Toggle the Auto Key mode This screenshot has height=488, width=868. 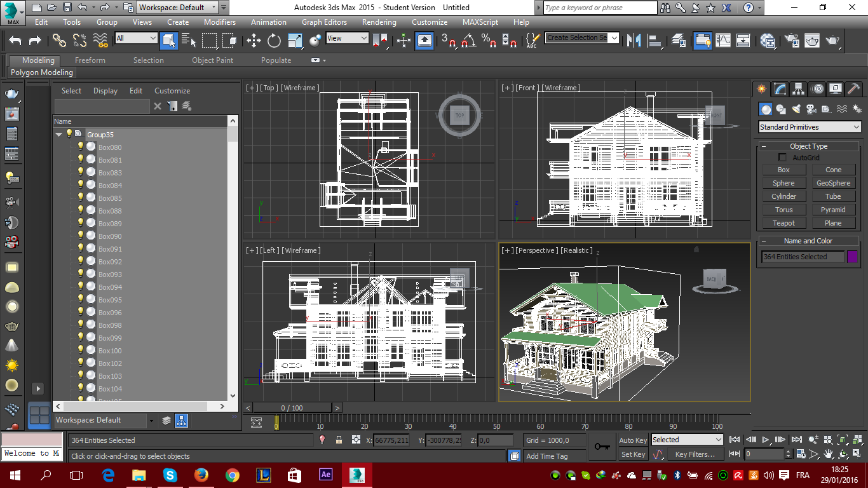(633, 440)
